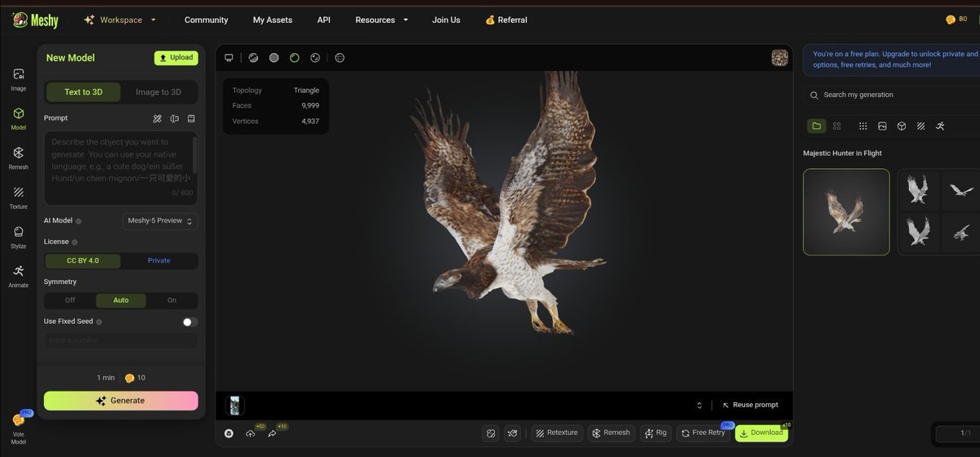The image size is (980, 457).
Task: Click the green Download button
Action: click(761, 433)
